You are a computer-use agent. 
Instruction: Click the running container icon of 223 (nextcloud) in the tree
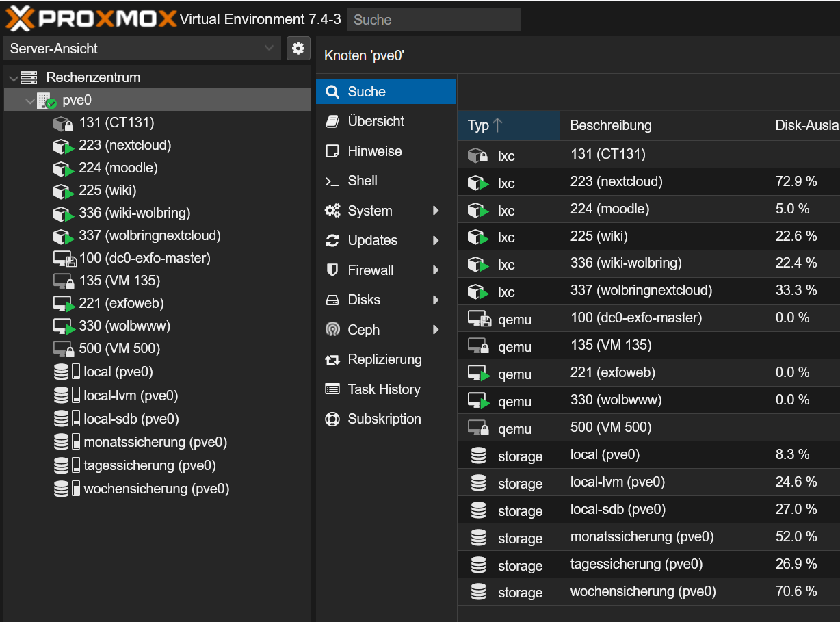pos(63,146)
